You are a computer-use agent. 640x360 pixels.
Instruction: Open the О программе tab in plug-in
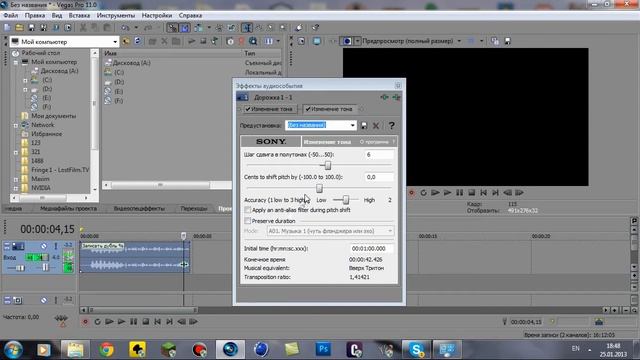point(374,142)
